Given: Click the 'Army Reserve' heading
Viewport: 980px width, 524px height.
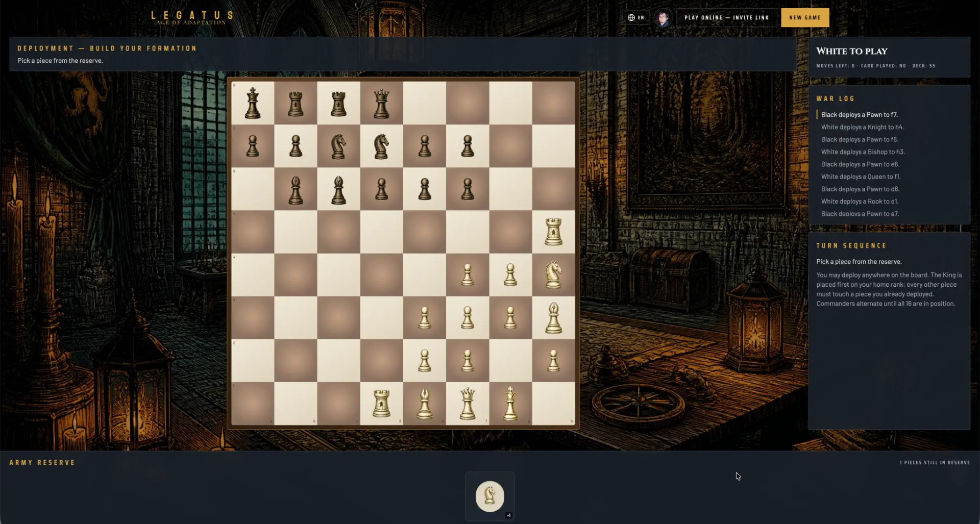Looking at the screenshot, I should [42, 462].
